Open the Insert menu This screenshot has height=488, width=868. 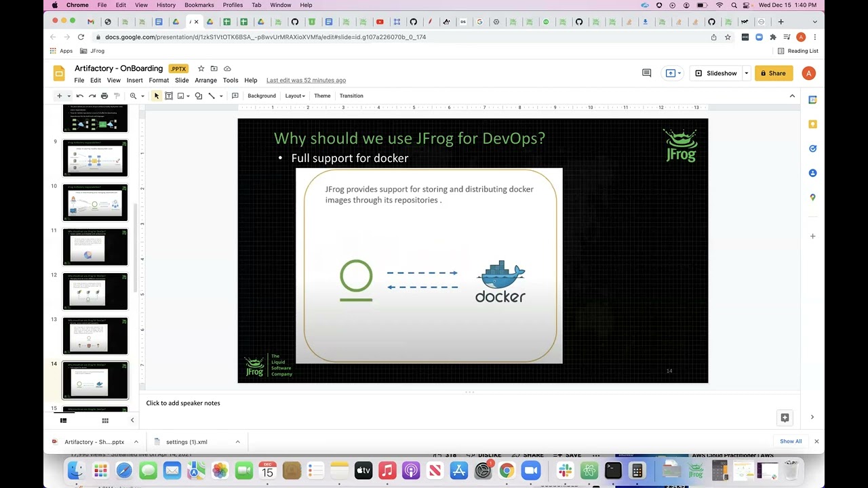134,80
